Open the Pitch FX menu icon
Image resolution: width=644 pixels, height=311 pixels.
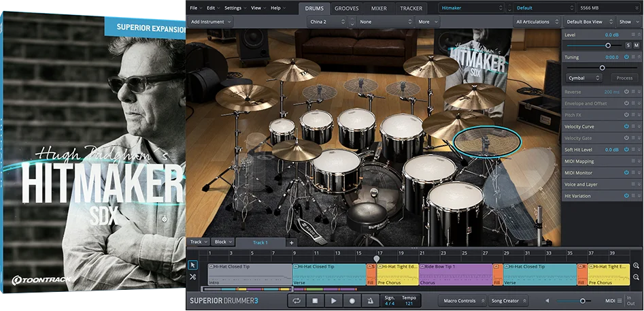633,115
